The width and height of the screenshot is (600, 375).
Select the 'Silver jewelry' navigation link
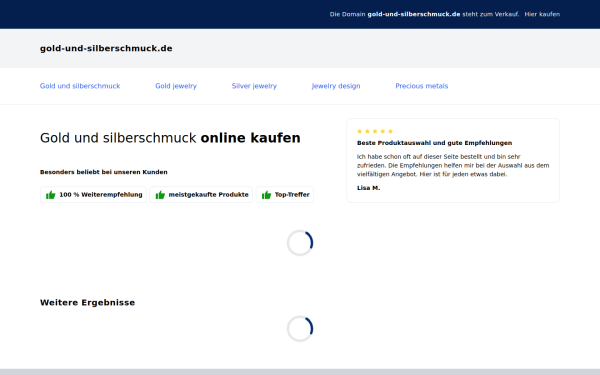coord(254,86)
